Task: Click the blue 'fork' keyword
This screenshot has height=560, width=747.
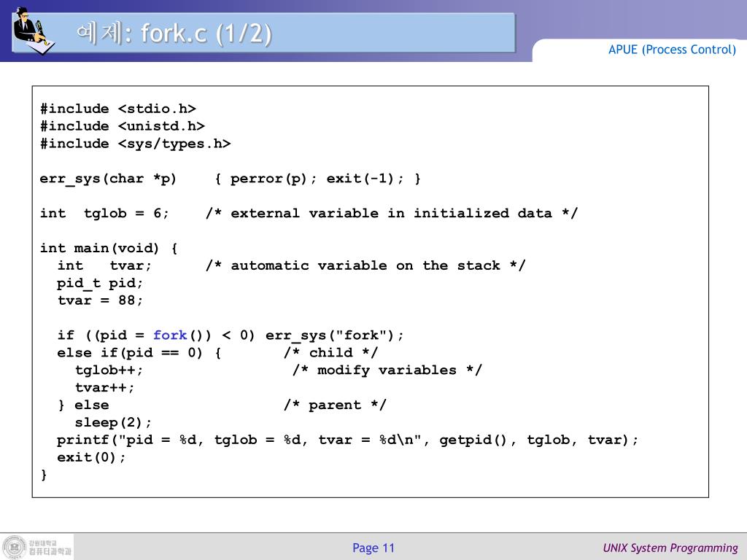Action: [x=169, y=335]
